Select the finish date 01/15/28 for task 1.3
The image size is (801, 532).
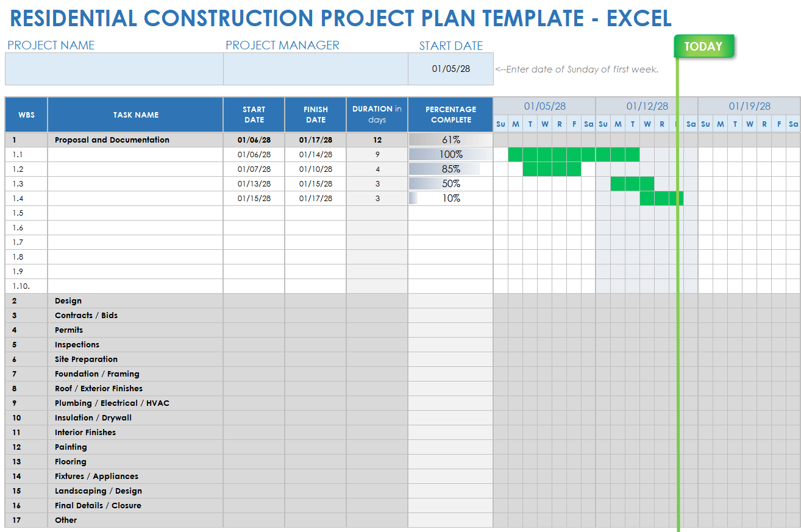[315, 183]
